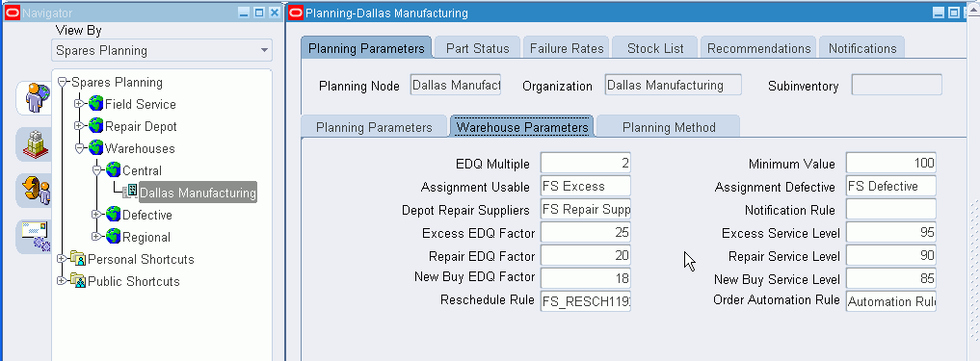The width and height of the screenshot is (980, 361).
Task: Click the Public Shortcuts folder icon
Action: pos(78,281)
